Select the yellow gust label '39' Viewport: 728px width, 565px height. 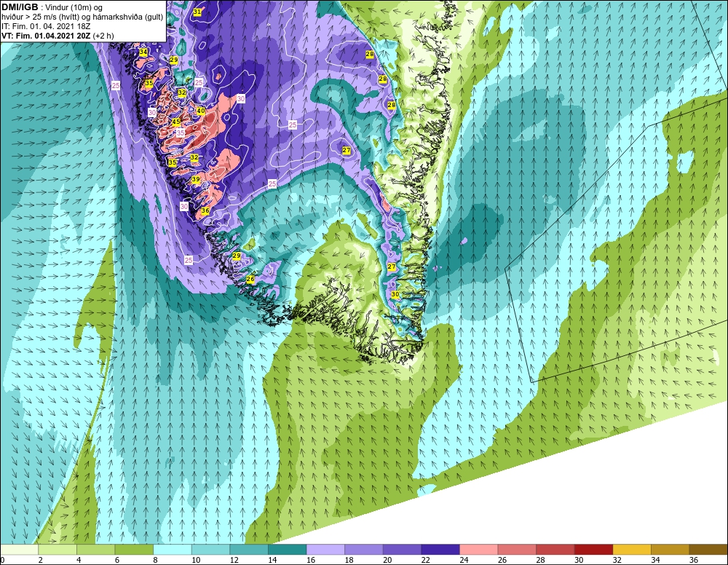(195, 179)
